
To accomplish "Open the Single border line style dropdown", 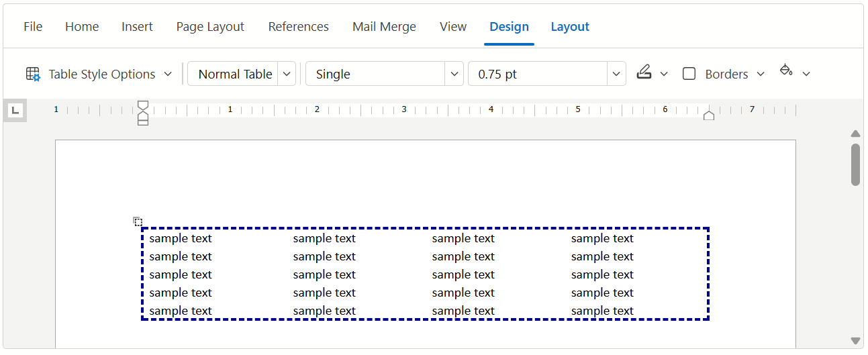I will (454, 74).
